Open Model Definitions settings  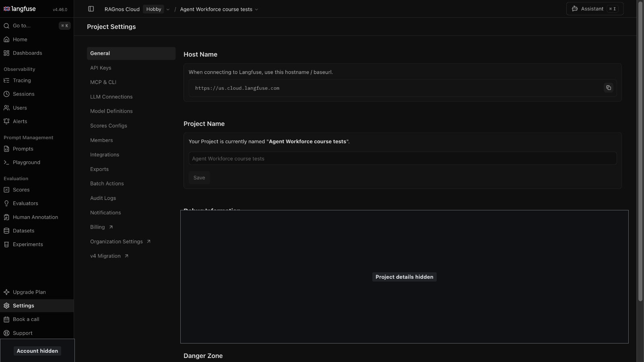point(131,111)
